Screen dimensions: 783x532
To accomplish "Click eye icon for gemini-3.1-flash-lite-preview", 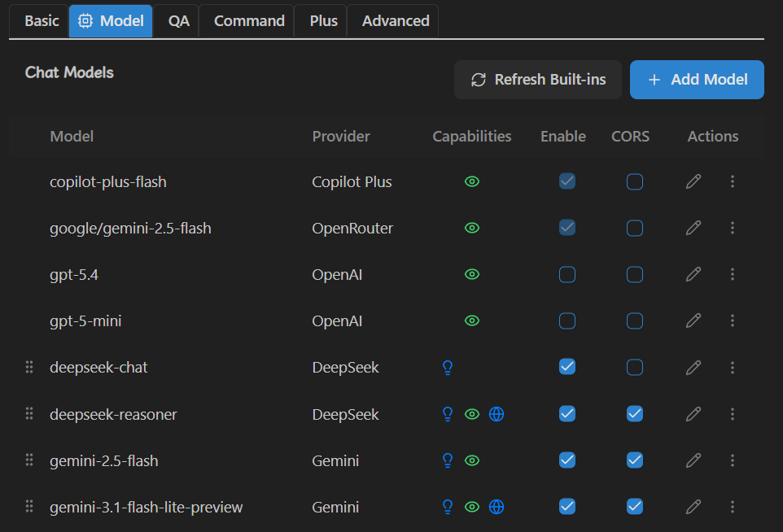I will (472, 507).
